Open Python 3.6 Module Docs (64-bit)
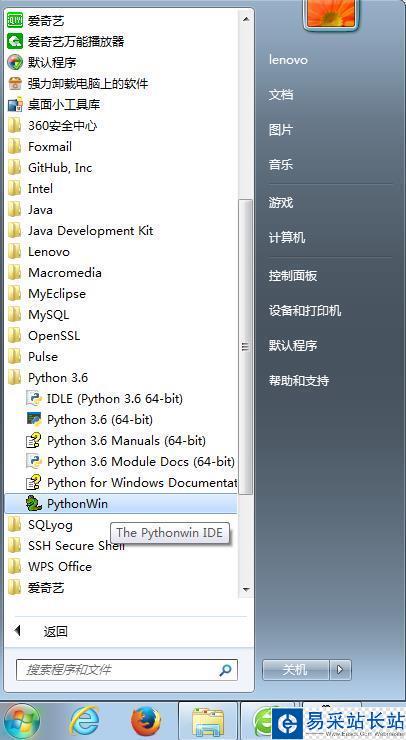The image size is (406, 740). (x=130, y=462)
